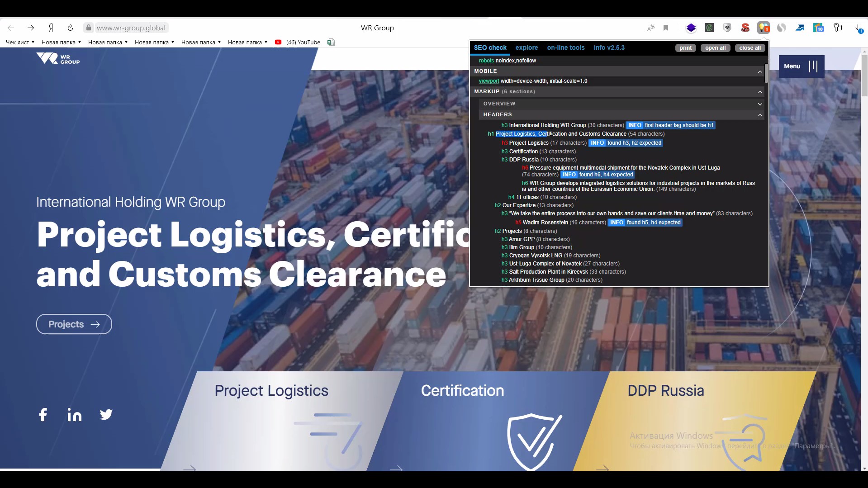The width and height of the screenshot is (868, 488).
Task: Click the padlock site security icon
Action: (89, 28)
